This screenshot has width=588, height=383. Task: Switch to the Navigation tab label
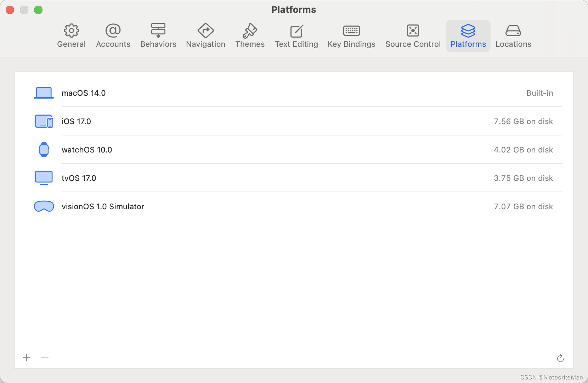pyautogui.click(x=205, y=44)
